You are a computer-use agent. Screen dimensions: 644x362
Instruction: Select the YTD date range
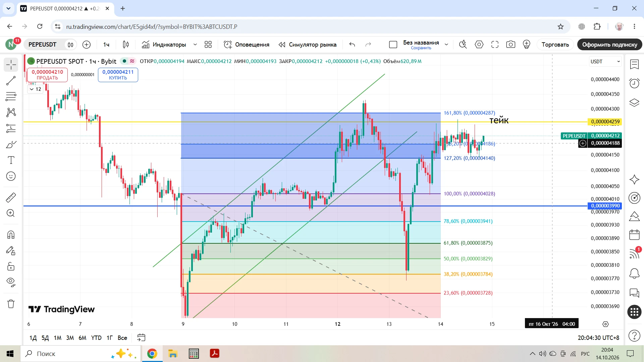tap(96, 338)
